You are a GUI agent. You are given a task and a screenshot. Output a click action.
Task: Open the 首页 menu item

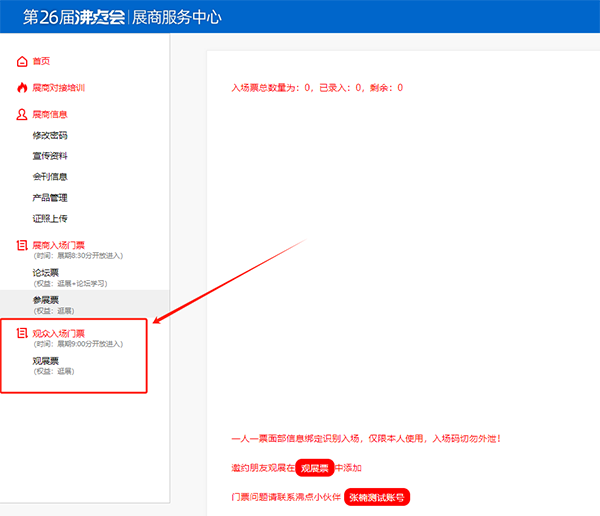[x=41, y=61]
